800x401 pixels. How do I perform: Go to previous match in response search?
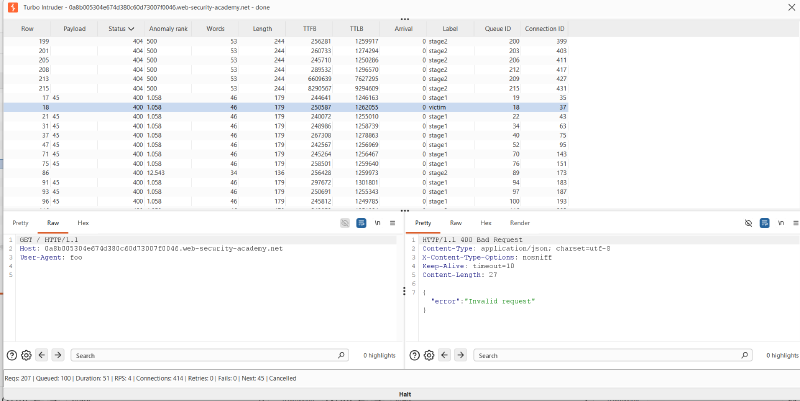[x=445, y=355]
